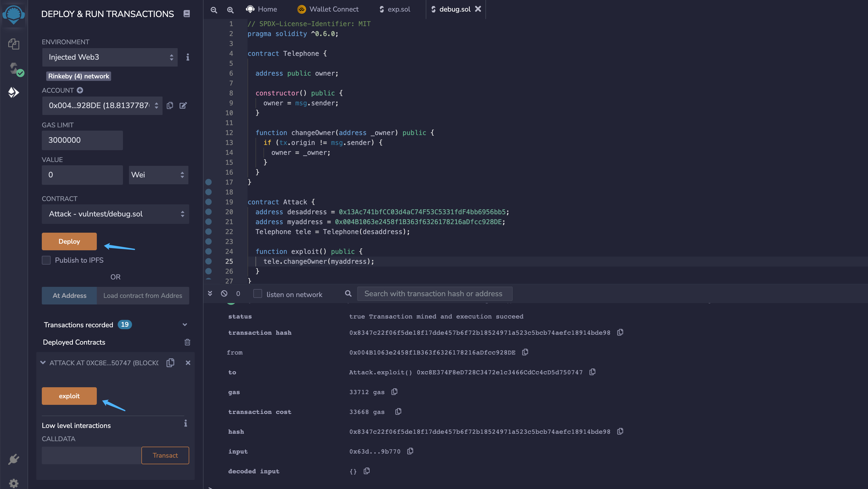The width and height of the screenshot is (868, 489).
Task: Toggle breakpoint at line 19
Action: coord(208,202)
